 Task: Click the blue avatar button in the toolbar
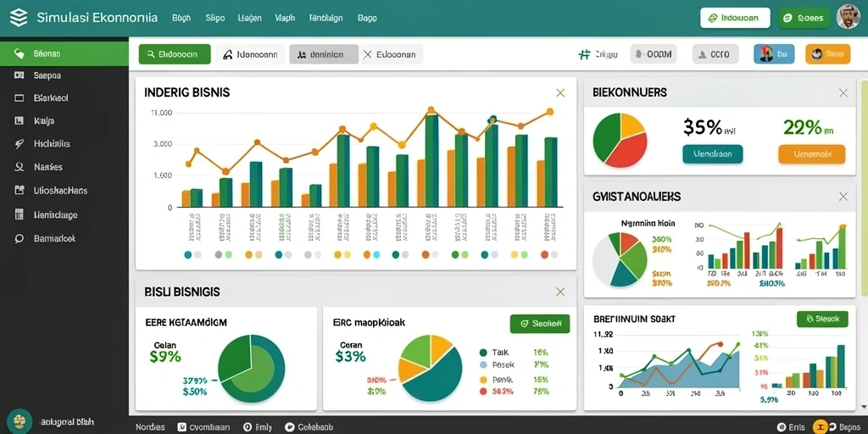pyautogui.click(x=774, y=54)
